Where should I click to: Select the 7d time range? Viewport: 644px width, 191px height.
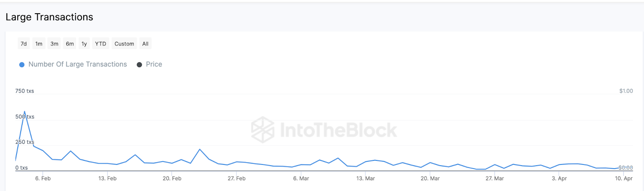[24, 44]
